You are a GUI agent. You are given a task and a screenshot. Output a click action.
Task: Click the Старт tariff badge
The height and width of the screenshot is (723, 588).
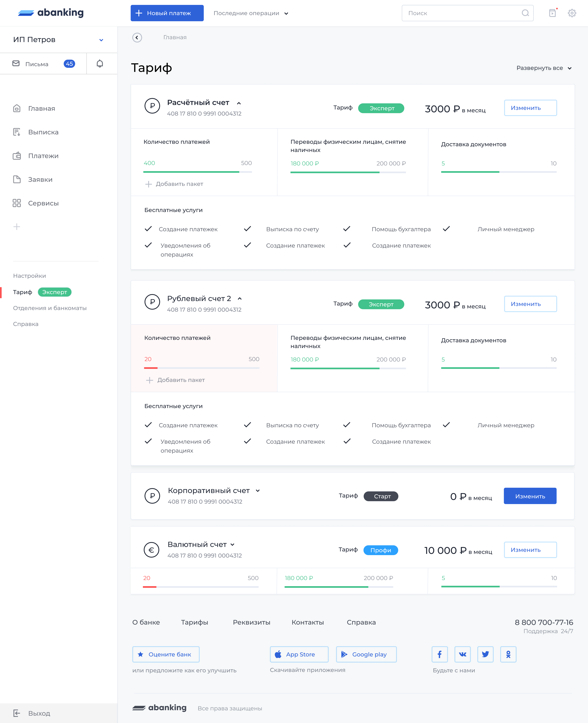point(381,496)
